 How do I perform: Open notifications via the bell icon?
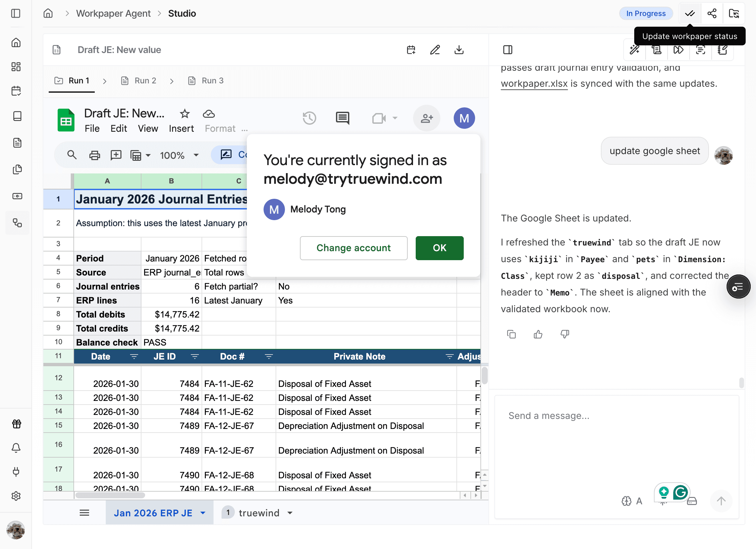click(x=16, y=448)
